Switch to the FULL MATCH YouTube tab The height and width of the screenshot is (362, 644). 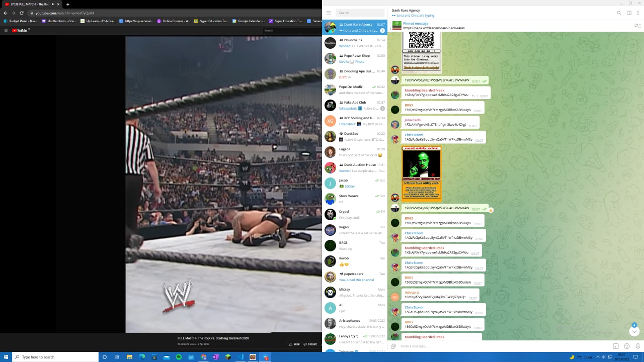coord(32,5)
